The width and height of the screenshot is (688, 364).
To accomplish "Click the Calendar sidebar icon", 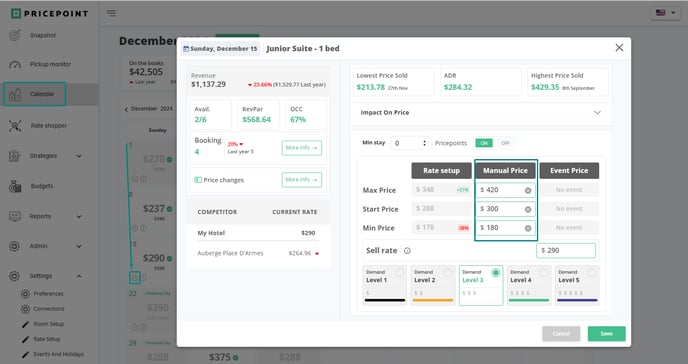I will pos(15,94).
